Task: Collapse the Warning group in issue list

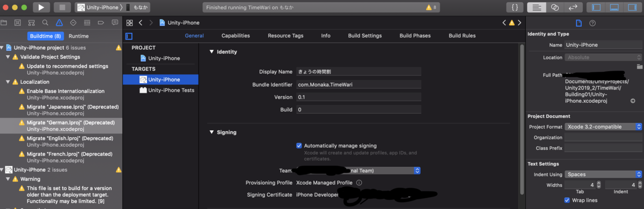Action: (8, 179)
